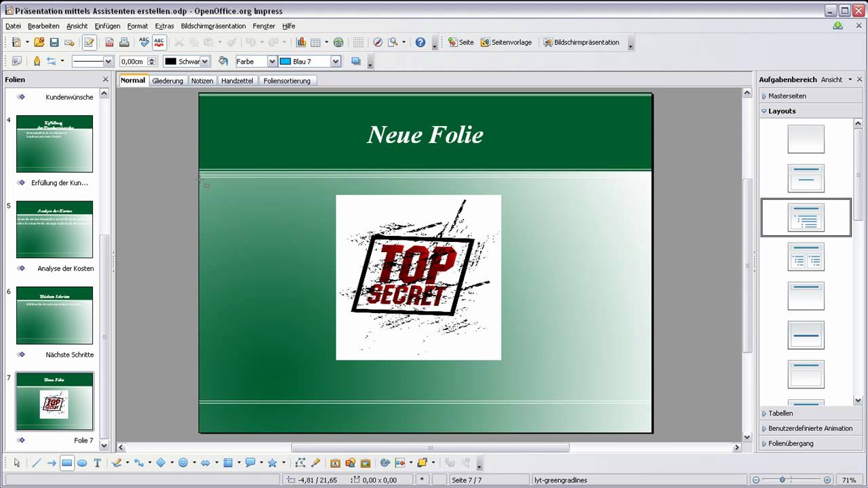Open the Bildschirmpräsentation menu
Screen dimensions: 868x488
point(213,26)
